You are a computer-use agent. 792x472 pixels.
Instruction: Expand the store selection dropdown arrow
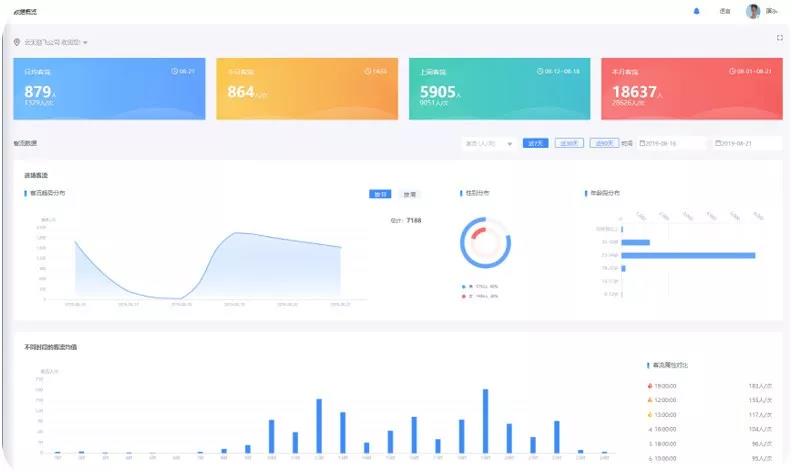click(x=86, y=43)
